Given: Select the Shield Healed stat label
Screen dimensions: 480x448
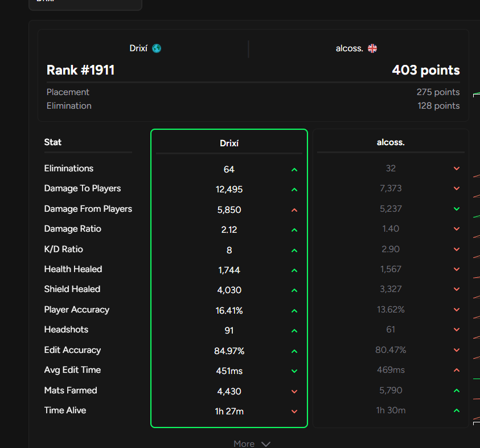Looking at the screenshot, I should click(72, 289).
